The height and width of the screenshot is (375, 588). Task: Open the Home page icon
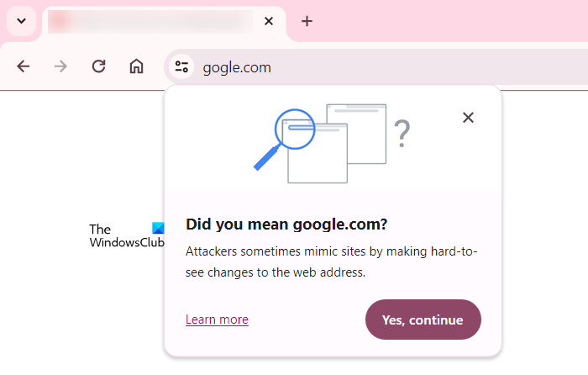136,66
